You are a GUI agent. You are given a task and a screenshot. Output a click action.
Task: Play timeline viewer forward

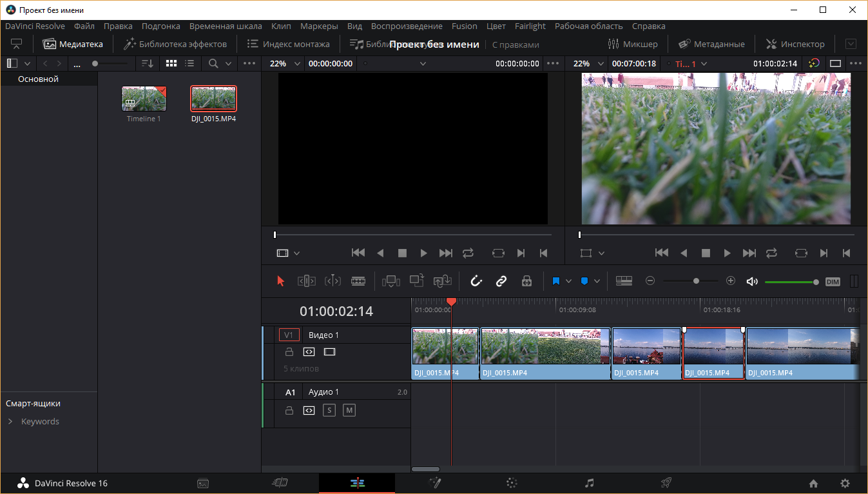click(728, 253)
